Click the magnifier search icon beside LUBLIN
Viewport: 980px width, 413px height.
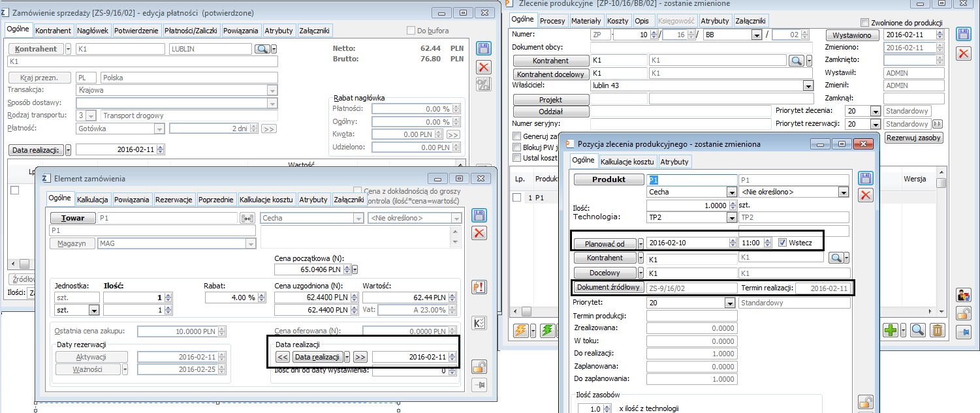[x=262, y=49]
